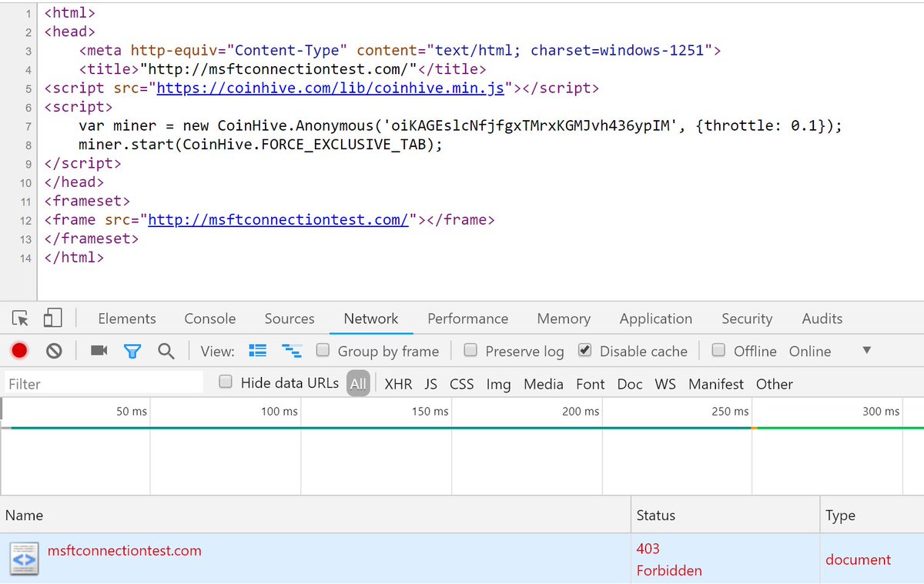Click the document type cell
The width and height of the screenshot is (924, 584).
(859, 560)
